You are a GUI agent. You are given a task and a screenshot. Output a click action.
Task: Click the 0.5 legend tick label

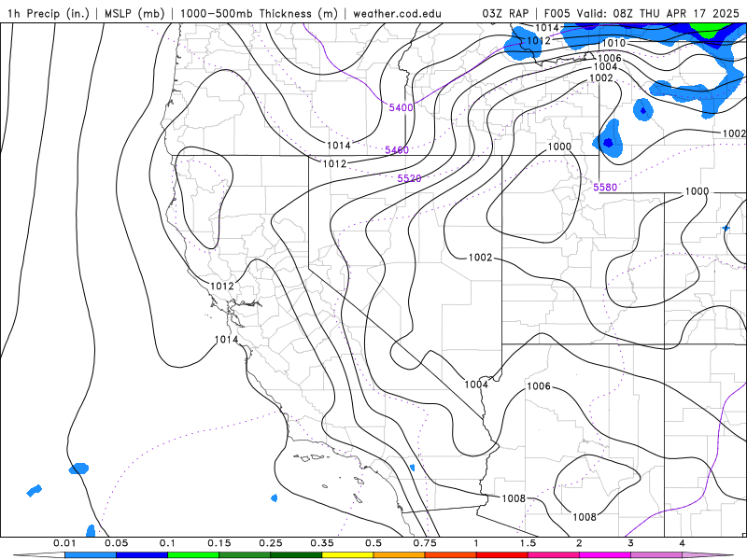pos(373,543)
